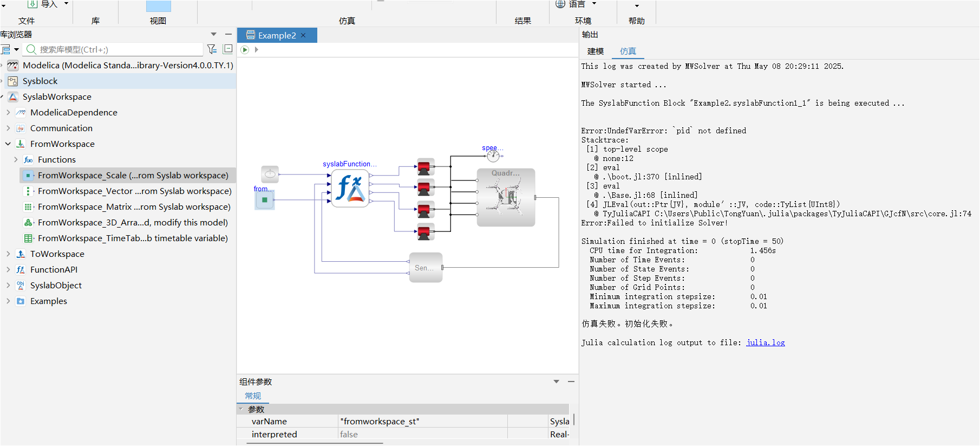Click the filter icon in library browser
The width and height of the screenshot is (980, 446).
212,49
